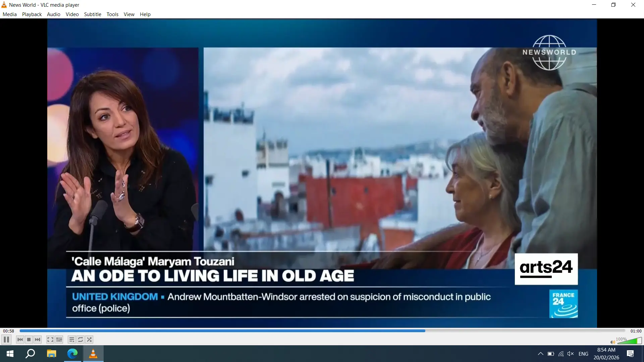Mute audio using the speaker icon
The height and width of the screenshot is (362, 644).
(x=612, y=342)
